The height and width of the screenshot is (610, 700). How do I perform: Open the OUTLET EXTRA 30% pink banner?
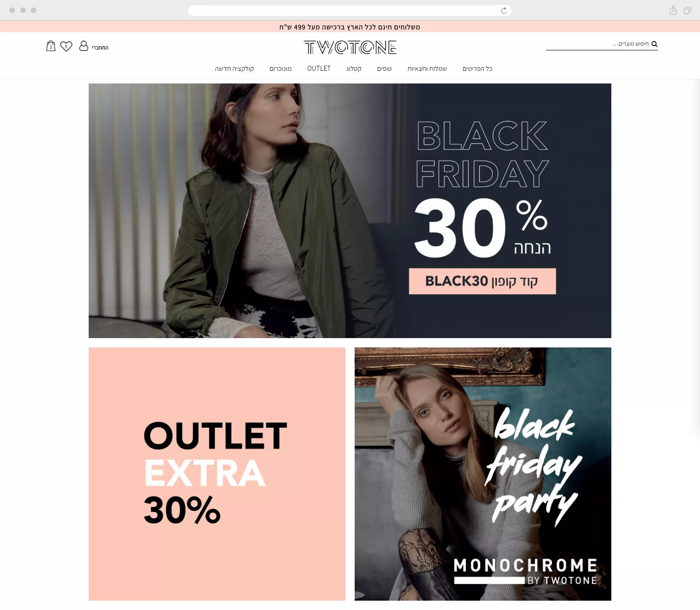pos(217,474)
